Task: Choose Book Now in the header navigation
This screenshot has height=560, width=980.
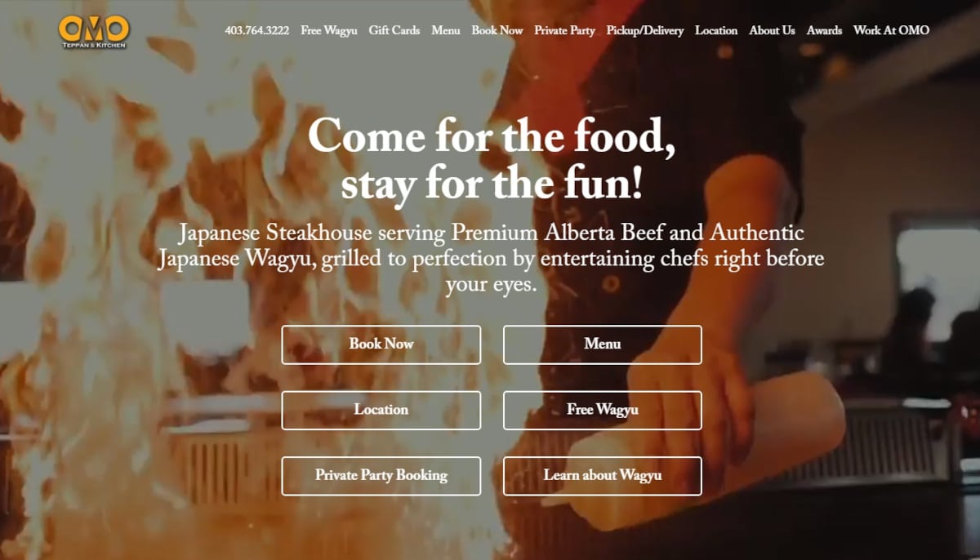Action: point(497,30)
